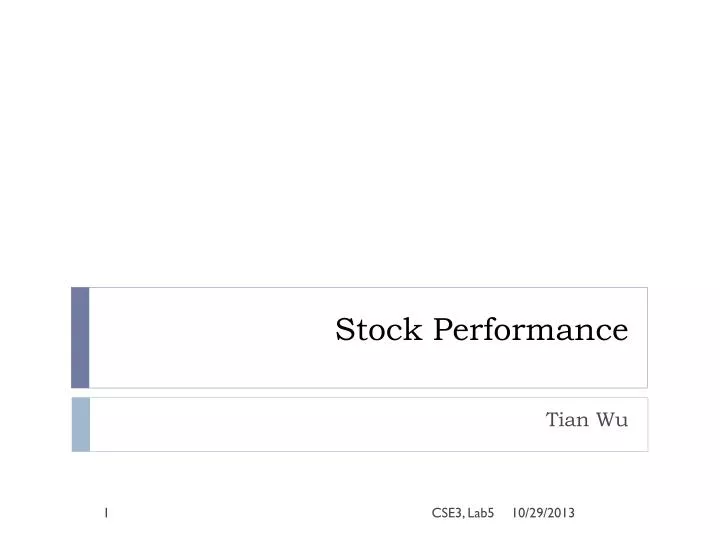Select the 'Stock Performance' title text
720x540 pixels.
pos(482,329)
